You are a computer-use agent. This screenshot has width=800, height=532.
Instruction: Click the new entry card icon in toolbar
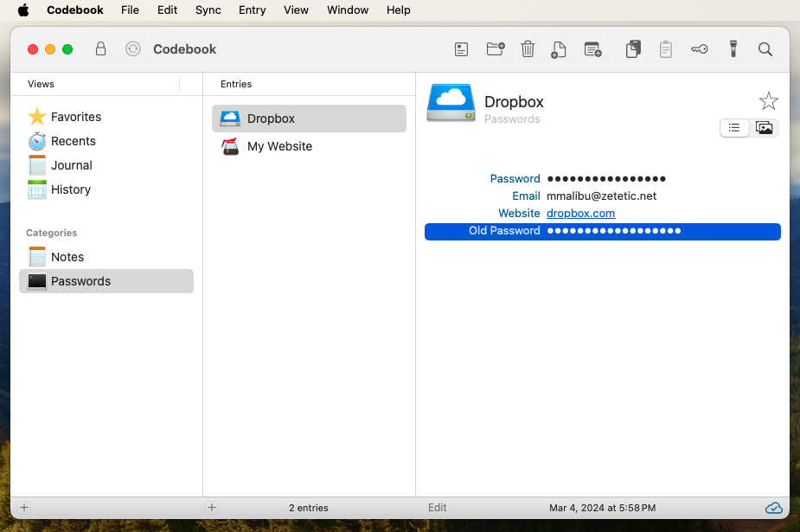[x=461, y=49]
